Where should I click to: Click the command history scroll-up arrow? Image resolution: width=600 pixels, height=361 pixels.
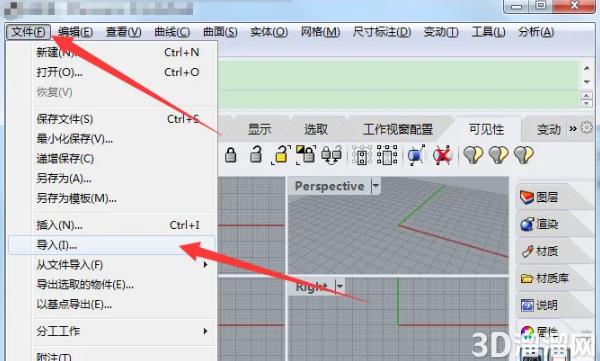point(587,68)
